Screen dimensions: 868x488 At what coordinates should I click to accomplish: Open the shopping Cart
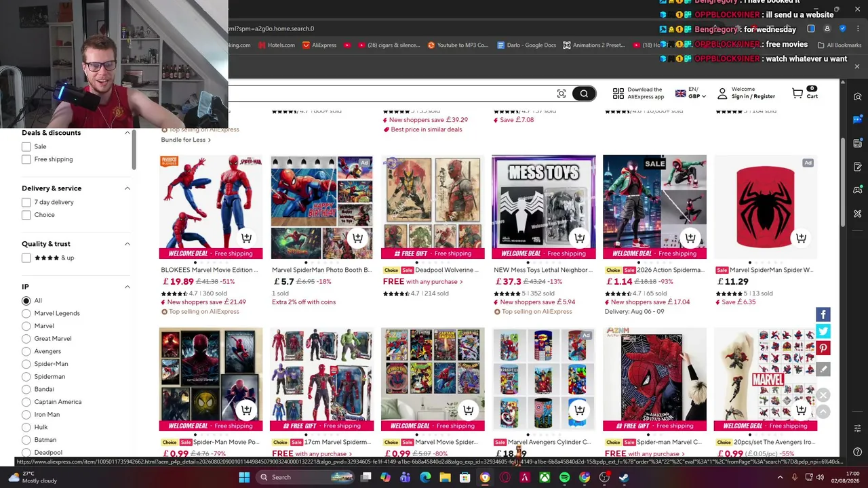point(805,93)
